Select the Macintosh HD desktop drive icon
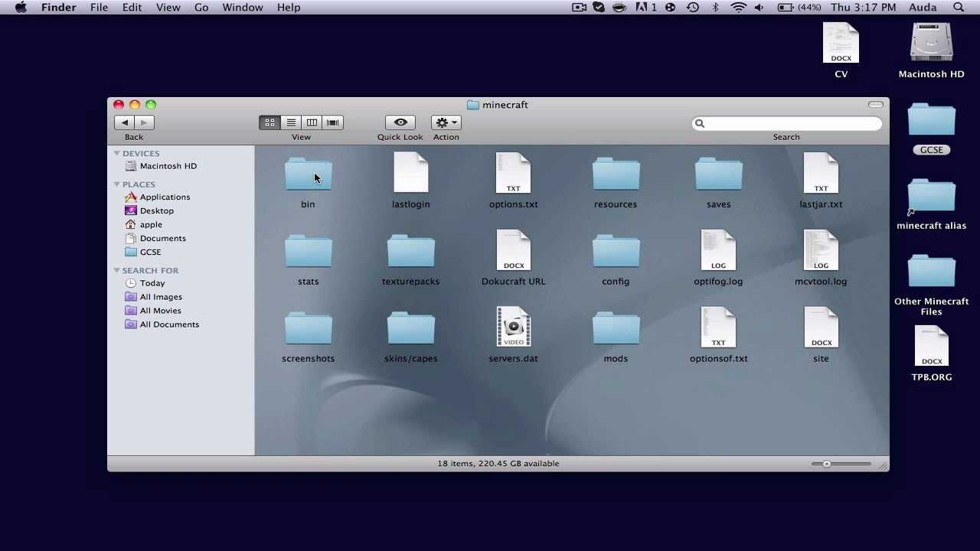 pyautogui.click(x=931, y=43)
